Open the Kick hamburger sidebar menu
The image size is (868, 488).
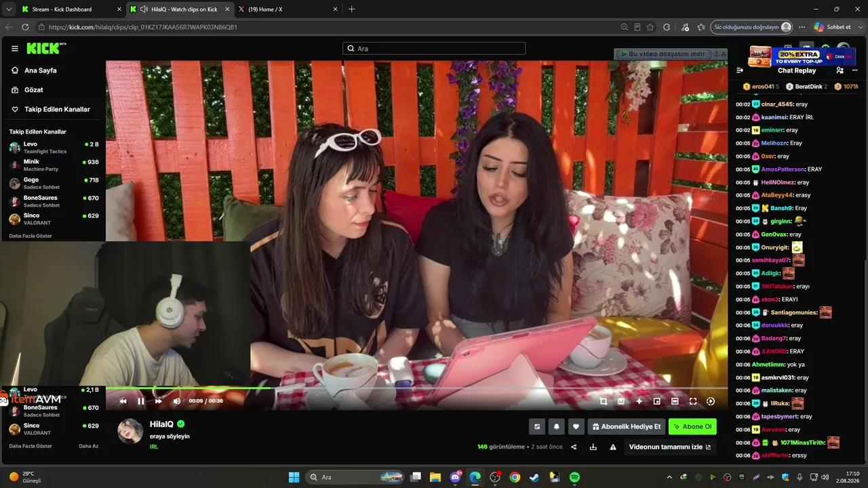[15, 49]
